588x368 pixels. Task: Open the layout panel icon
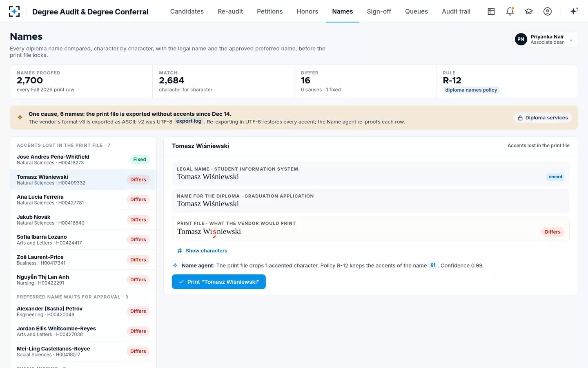tap(491, 11)
